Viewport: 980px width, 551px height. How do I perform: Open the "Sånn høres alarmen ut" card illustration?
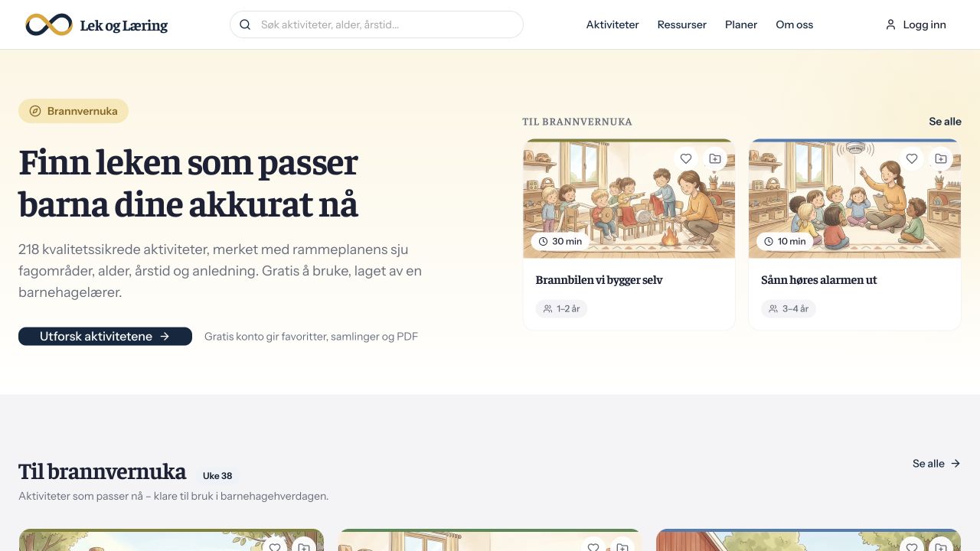[854, 199]
